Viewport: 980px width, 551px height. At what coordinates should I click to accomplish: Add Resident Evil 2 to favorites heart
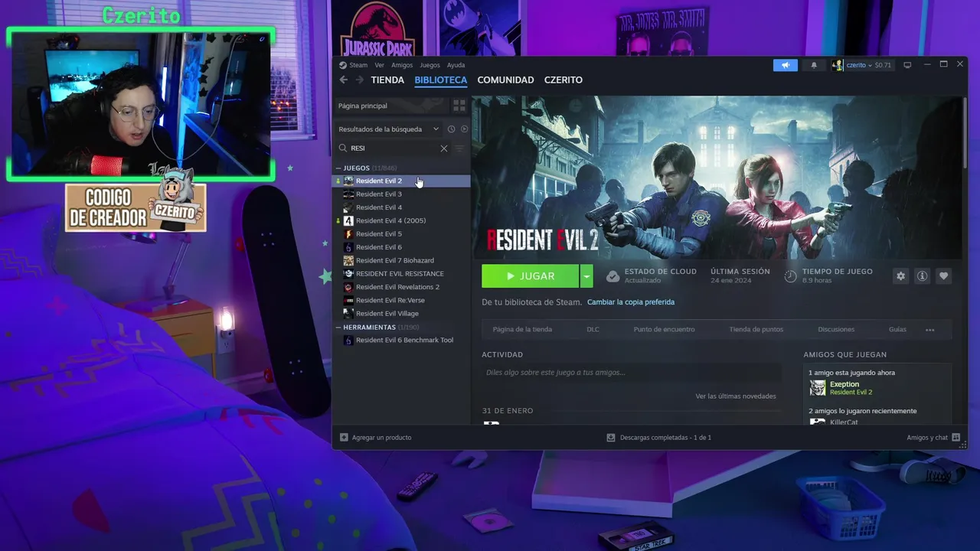point(944,276)
